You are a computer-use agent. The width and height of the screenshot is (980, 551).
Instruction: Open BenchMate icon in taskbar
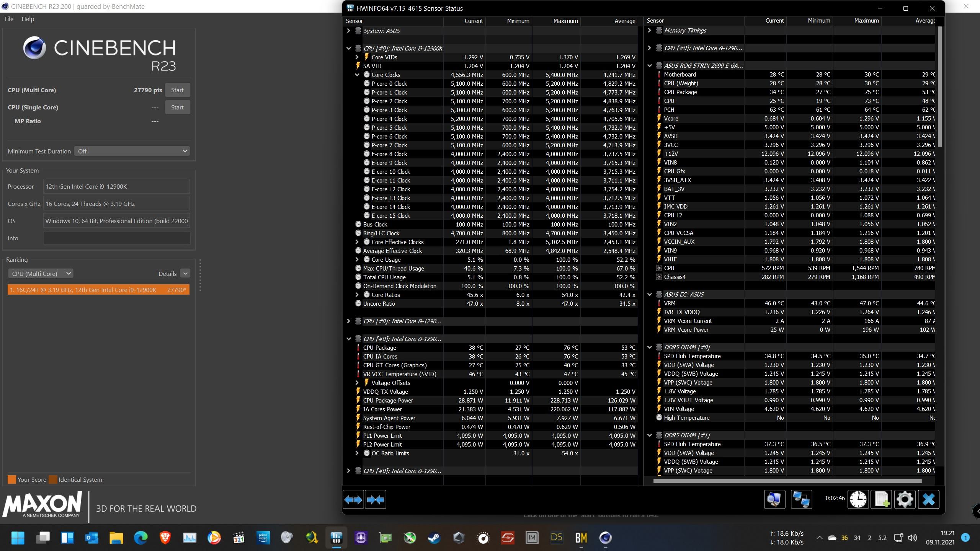pos(581,538)
